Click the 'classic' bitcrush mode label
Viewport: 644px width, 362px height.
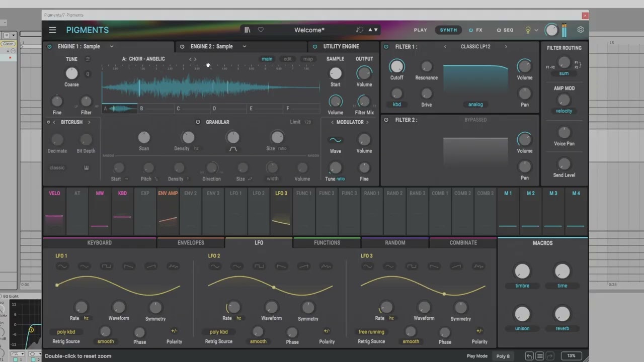click(x=57, y=168)
